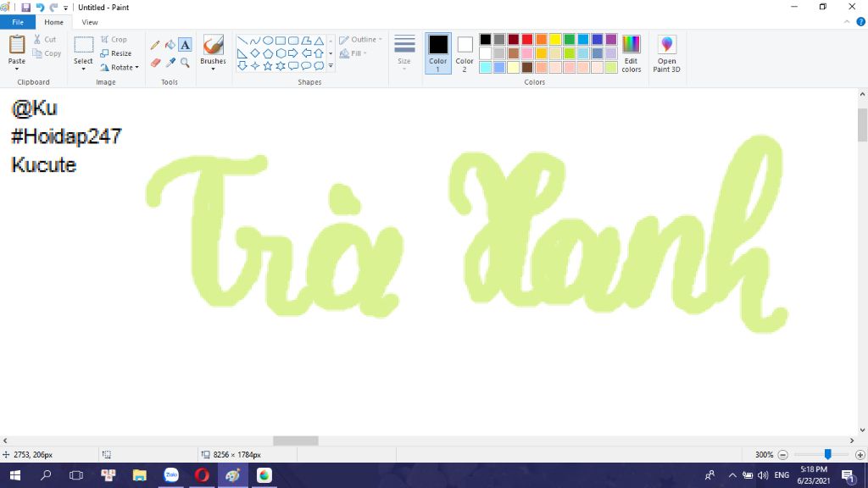Pick the green color swatch

click(569, 39)
